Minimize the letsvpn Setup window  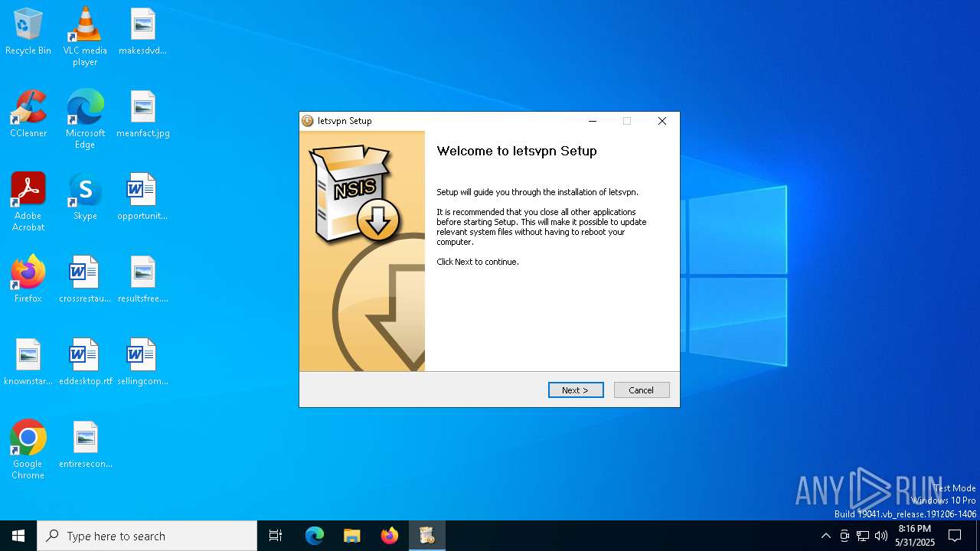click(x=593, y=121)
